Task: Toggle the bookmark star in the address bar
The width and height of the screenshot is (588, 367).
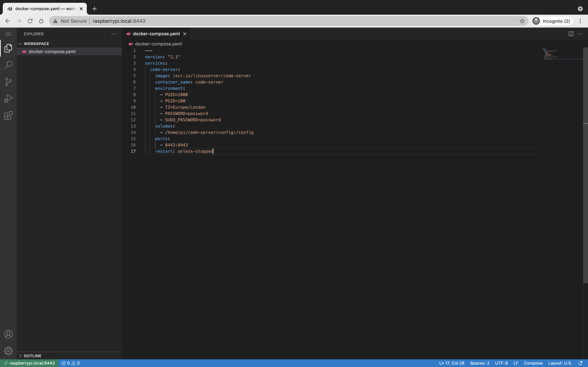Action: (x=522, y=21)
